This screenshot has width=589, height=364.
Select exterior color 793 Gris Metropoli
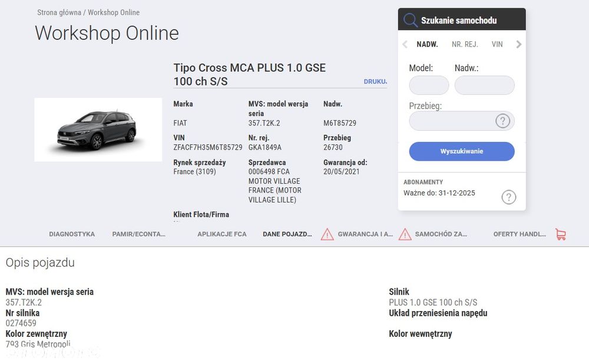(38, 344)
